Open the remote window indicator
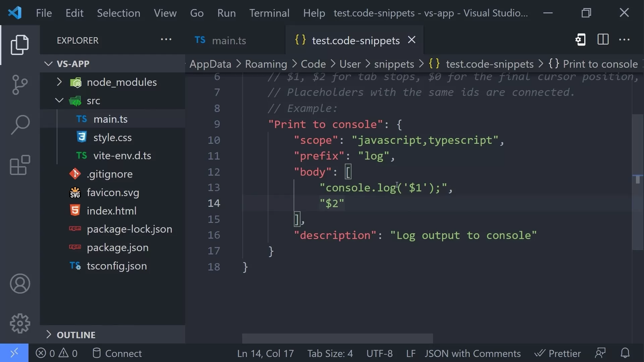This screenshot has width=644, height=362. tap(13, 353)
